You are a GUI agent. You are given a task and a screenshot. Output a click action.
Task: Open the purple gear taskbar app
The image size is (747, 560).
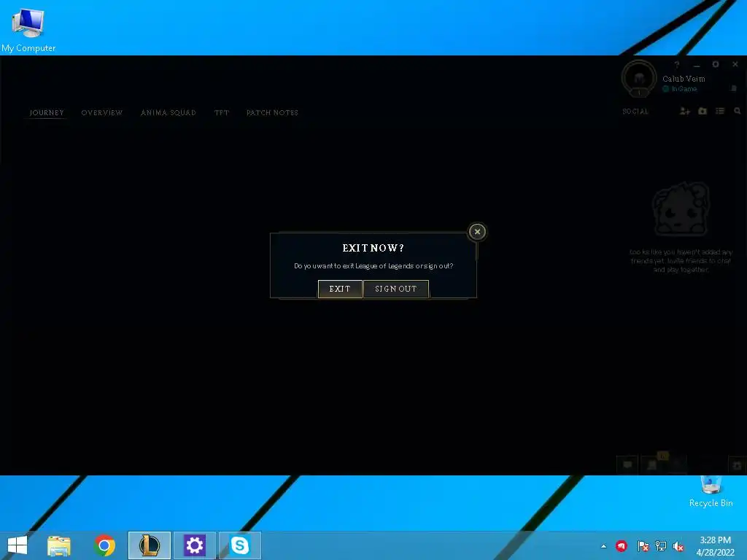click(x=194, y=545)
